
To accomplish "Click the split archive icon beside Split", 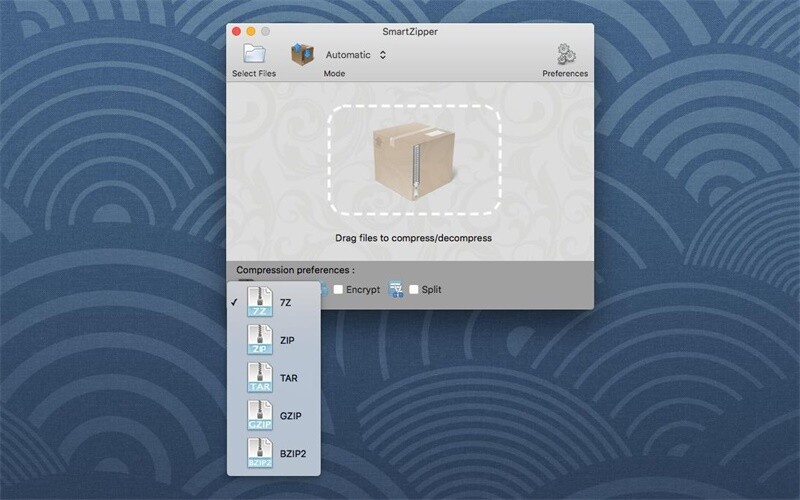I will (396, 289).
